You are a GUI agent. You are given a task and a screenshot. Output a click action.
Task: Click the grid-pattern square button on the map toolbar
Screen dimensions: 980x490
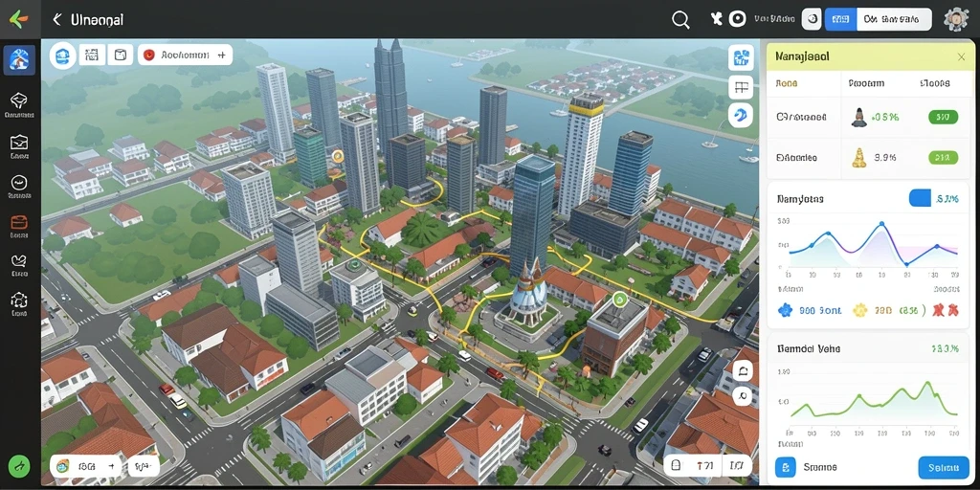tap(92, 55)
